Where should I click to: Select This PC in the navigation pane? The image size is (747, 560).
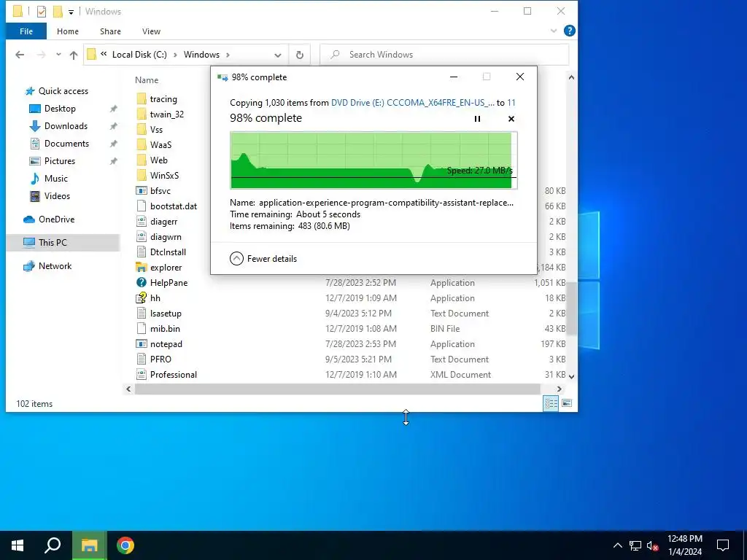[x=53, y=243]
